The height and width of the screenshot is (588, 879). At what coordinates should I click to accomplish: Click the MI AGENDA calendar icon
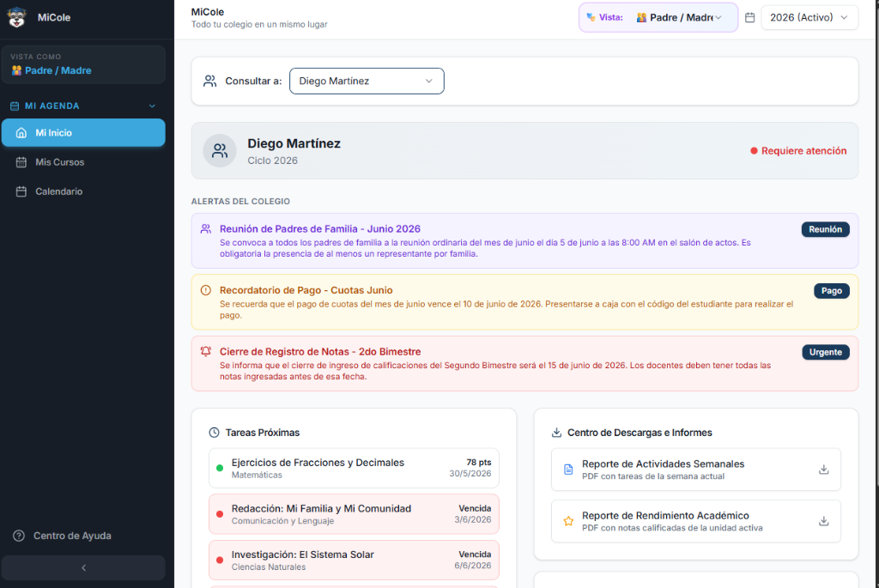(x=15, y=106)
